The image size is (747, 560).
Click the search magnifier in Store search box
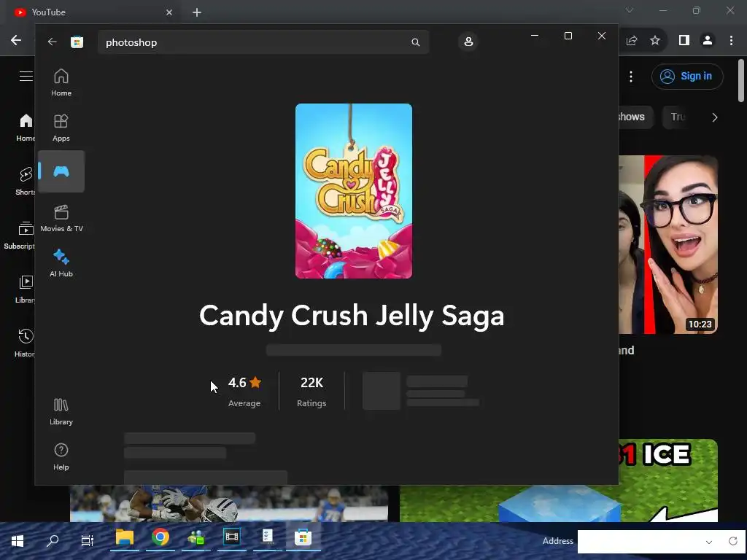pos(415,42)
